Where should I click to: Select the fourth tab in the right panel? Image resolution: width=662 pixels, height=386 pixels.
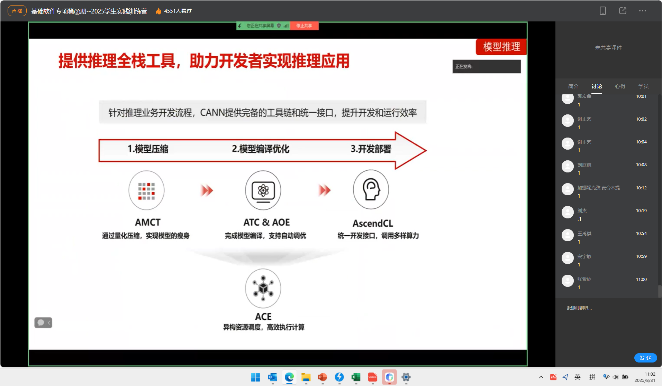point(643,86)
